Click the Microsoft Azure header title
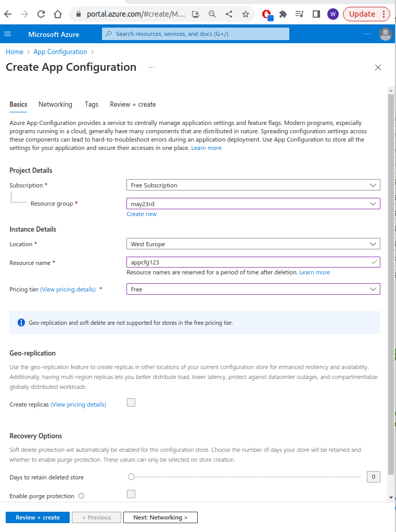396x532 pixels. 54,34
